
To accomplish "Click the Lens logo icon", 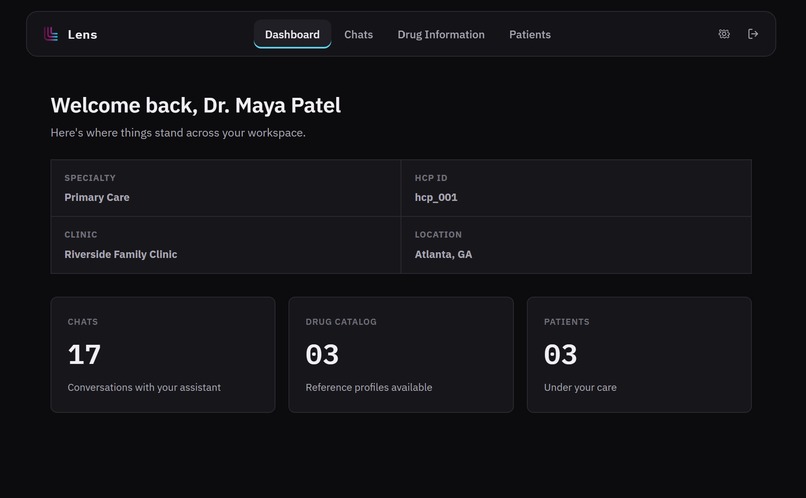I will (x=51, y=34).
